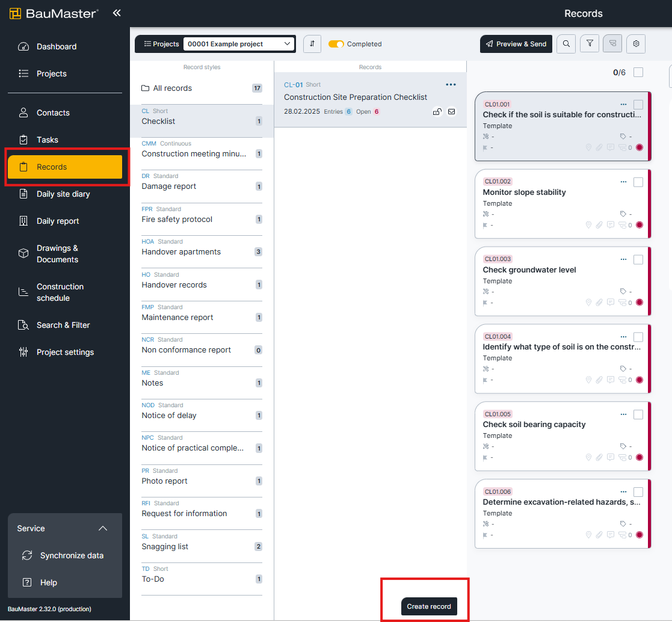Check the box on entry CL01.004
Viewport: 672px width, 622px height.
pos(638,337)
